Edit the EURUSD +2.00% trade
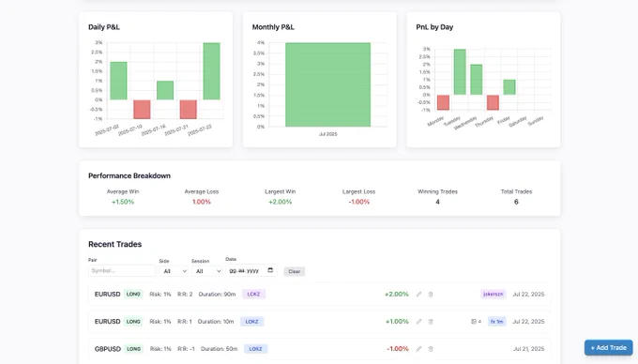 [x=418, y=294]
